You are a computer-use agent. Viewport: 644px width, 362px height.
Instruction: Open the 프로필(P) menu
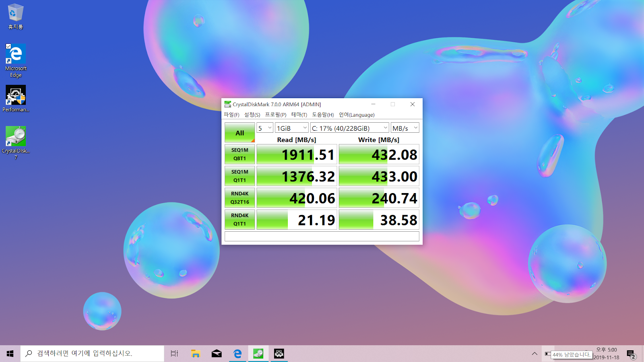point(276,115)
